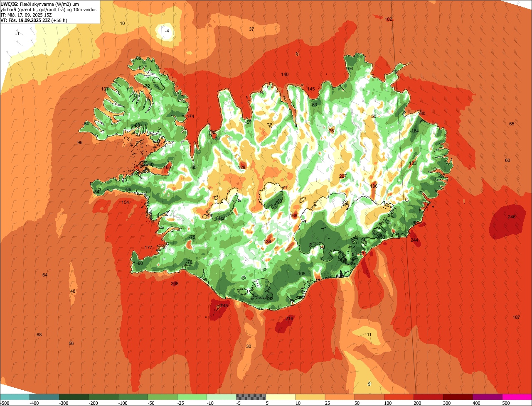The height and width of the screenshot is (406, 532).
Task: Click the '180' value on the map
Action: coord(422,113)
